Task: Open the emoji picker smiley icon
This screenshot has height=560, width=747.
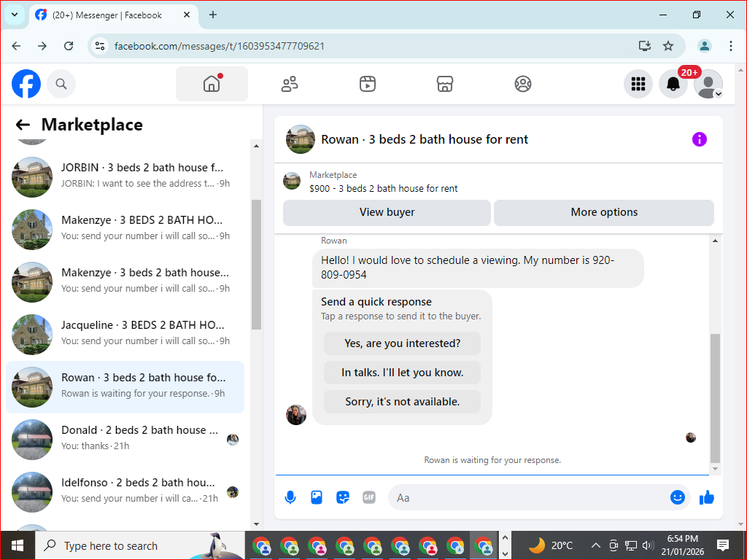Action: click(678, 497)
